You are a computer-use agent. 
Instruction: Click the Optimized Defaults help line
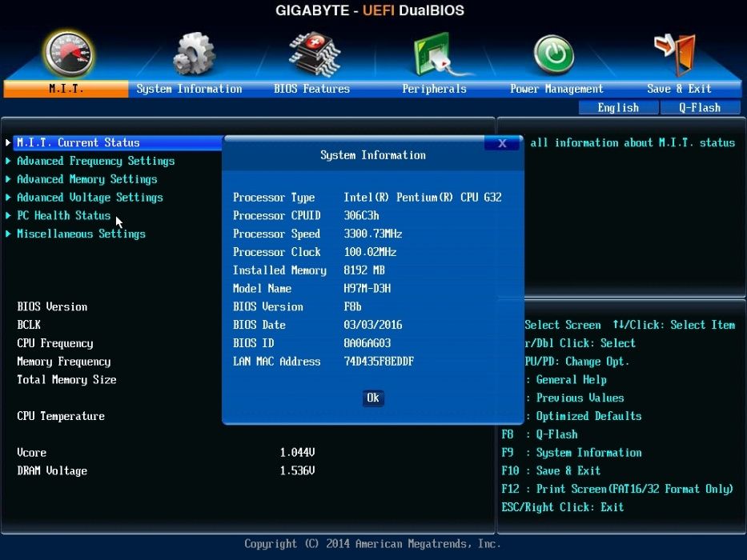pyautogui.click(x=585, y=416)
